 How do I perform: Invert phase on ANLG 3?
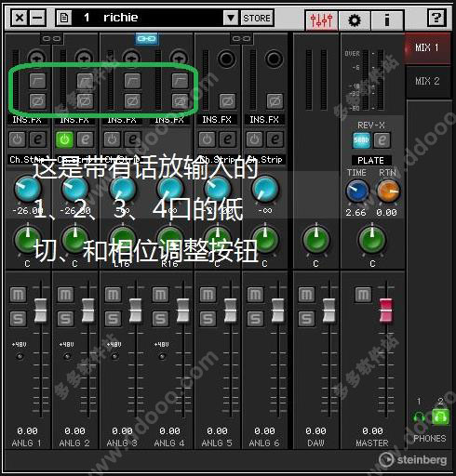[x=132, y=101]
